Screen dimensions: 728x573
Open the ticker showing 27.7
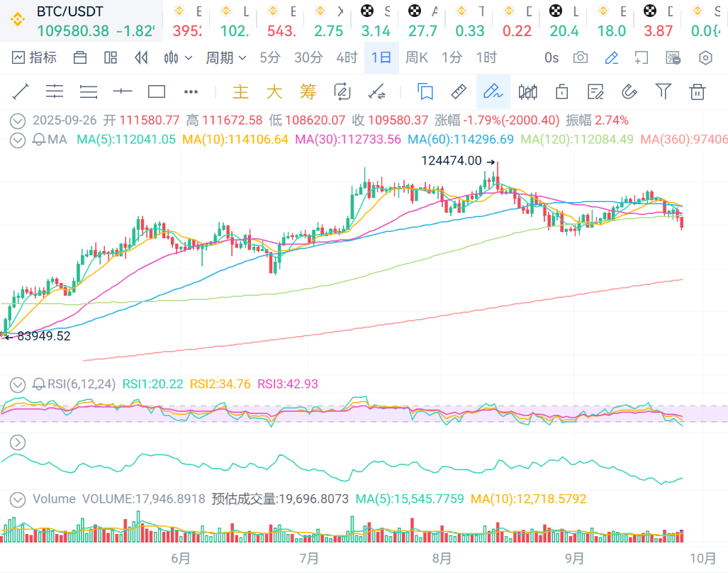pyautogui.click(x=422, y=21)
